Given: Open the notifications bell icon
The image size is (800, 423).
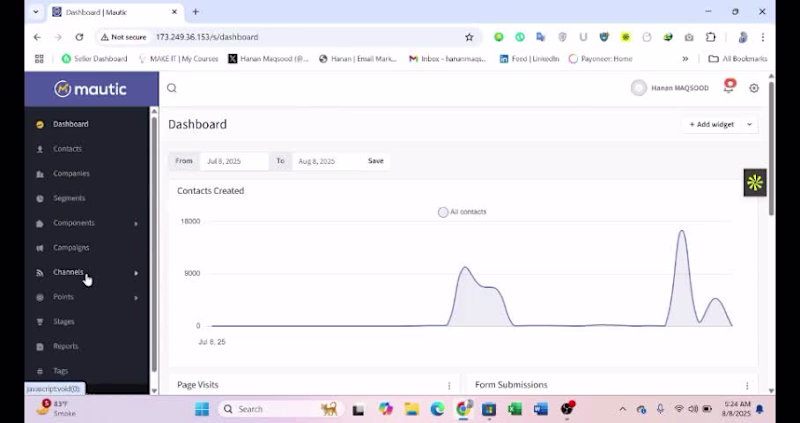Looking at the screenshot, I should pyautogui.click(x=729, y=86).
